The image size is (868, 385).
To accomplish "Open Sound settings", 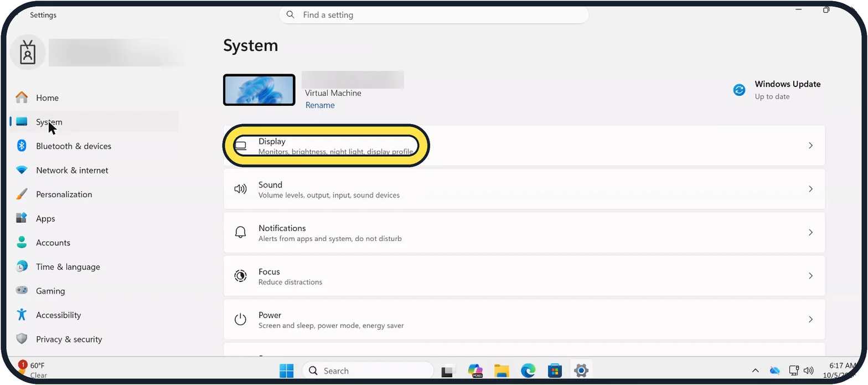I will pos(524,189).
